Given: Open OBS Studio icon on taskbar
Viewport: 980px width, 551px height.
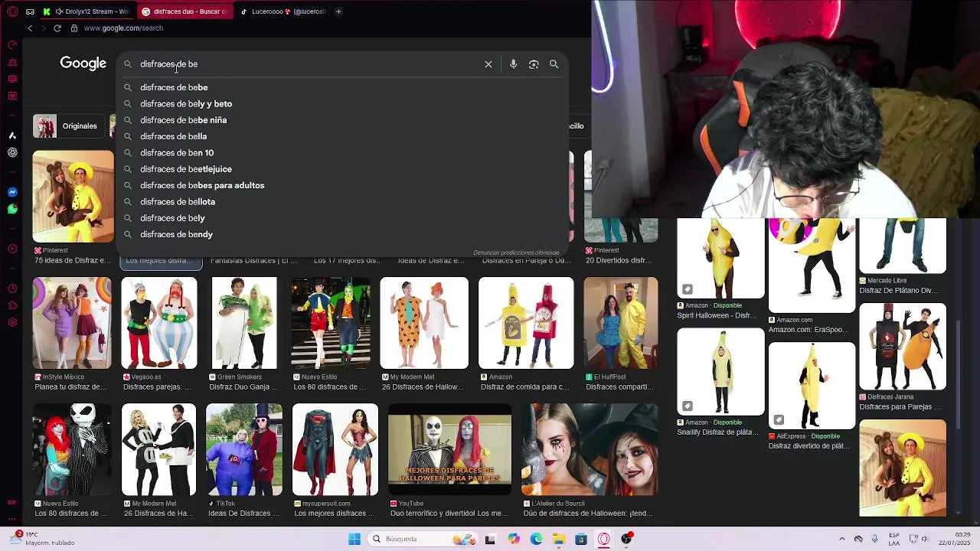Looking at the screenshot, I should pyautogui.click(x=627, y=539).
